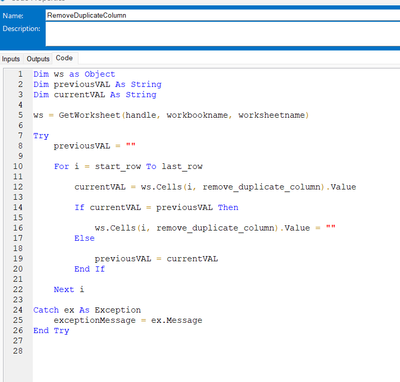Click the 'workbookname' argument on line 5
400x382 pixels.
pyautogui.click(x=197, y=115)
